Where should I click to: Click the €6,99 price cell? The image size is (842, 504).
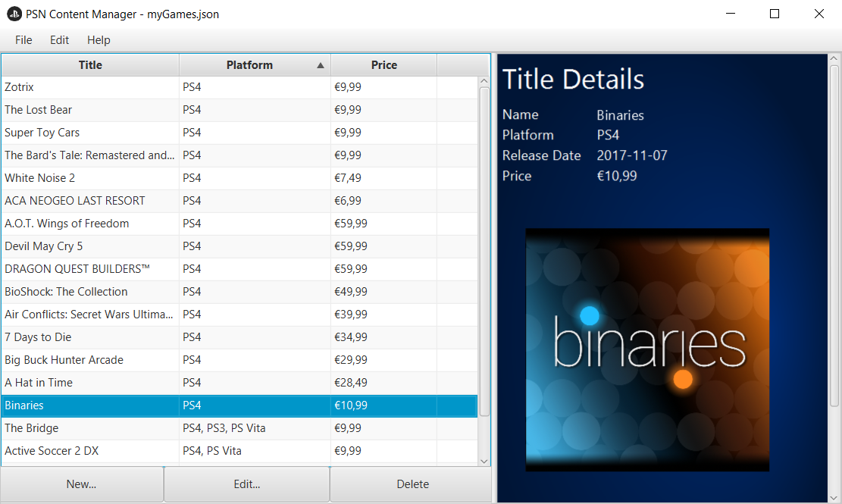384,201
